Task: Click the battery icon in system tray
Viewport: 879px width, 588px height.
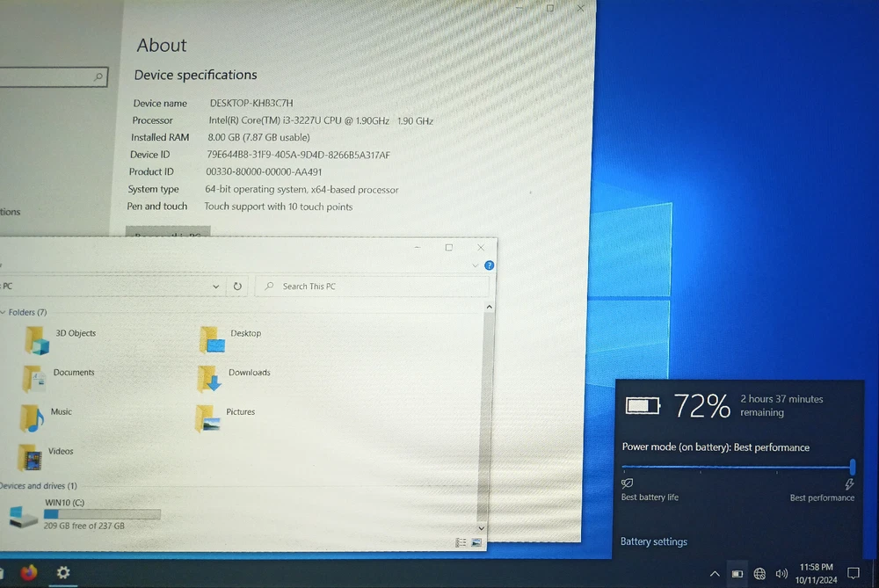Action: pos(737,574)
